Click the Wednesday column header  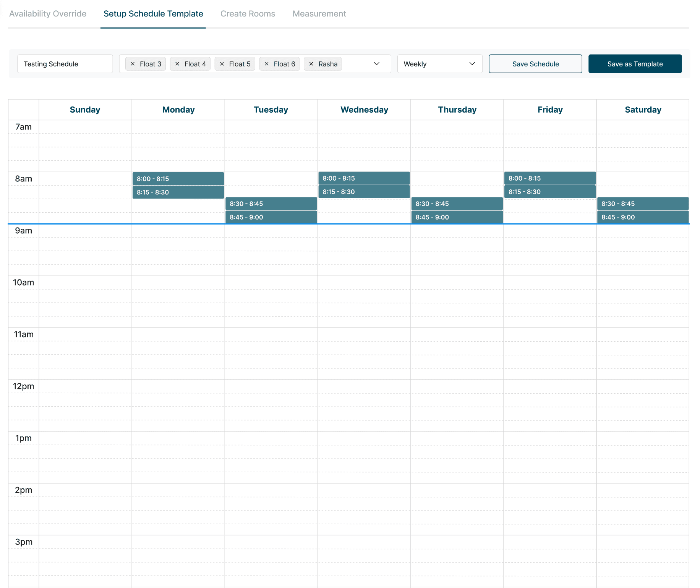[364, 110]
